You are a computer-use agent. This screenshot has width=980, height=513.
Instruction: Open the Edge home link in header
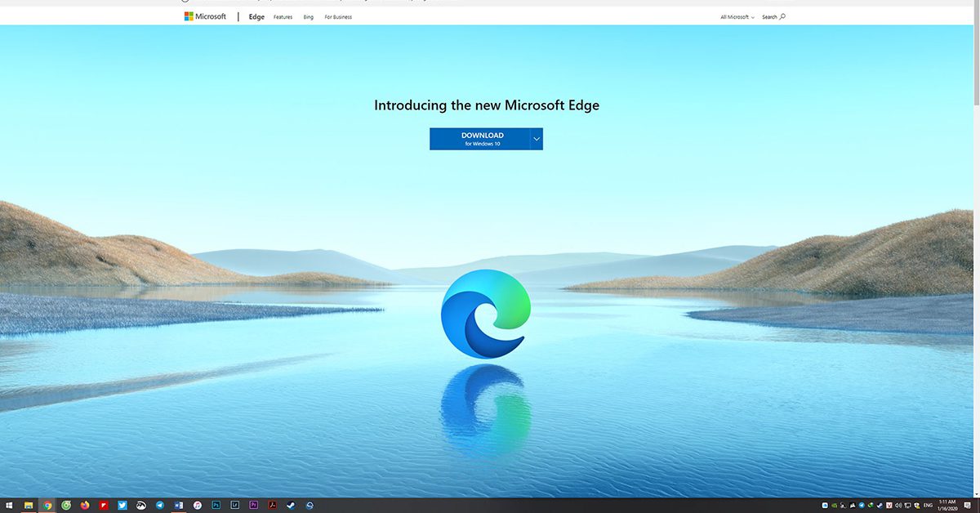[x=256, y=16]
